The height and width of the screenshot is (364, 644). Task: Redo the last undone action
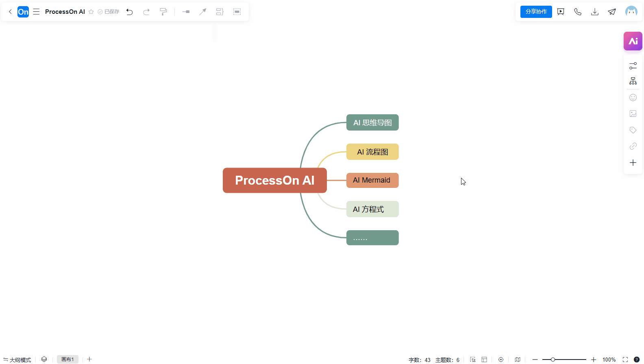[x=146, y=12]
